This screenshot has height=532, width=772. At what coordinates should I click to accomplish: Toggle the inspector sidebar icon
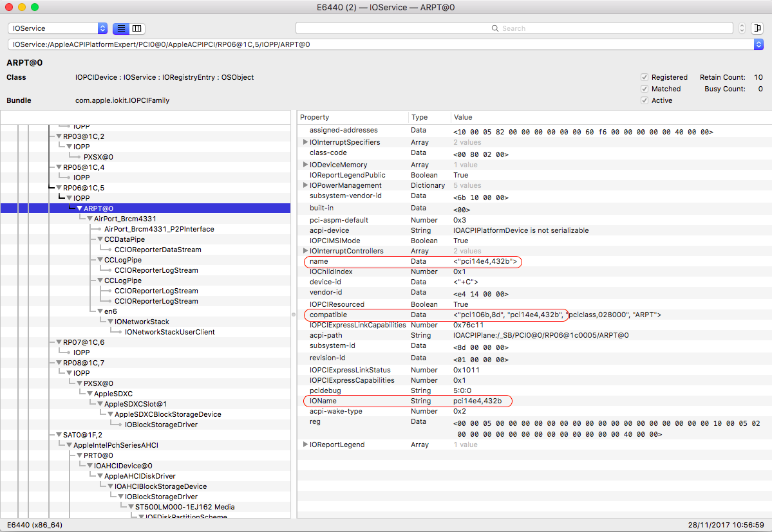coord(757,28)
